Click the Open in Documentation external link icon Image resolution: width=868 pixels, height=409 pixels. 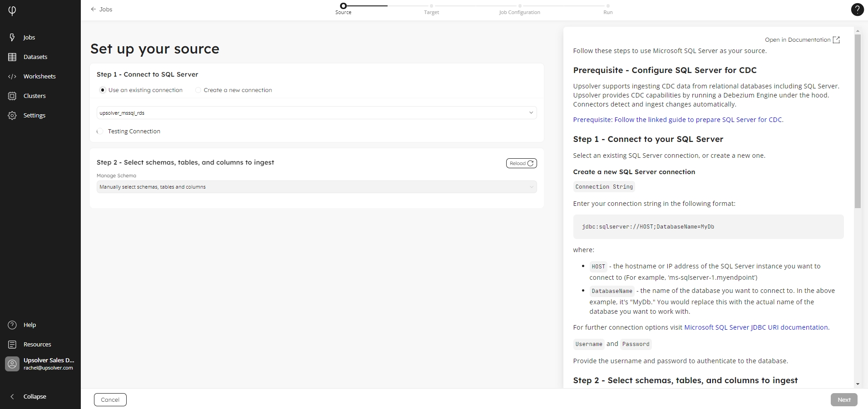coord(836,40)
